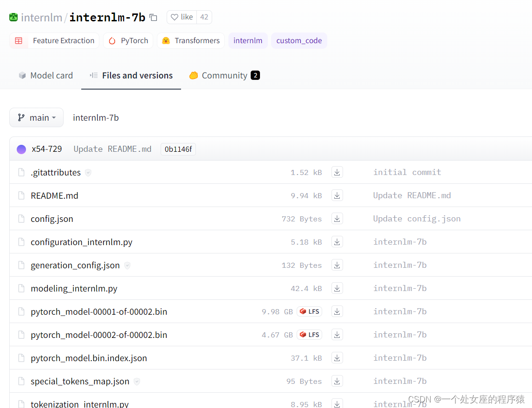Open Update README.md commit in README.md row
The image size is (532, 408).
point(412,195)
